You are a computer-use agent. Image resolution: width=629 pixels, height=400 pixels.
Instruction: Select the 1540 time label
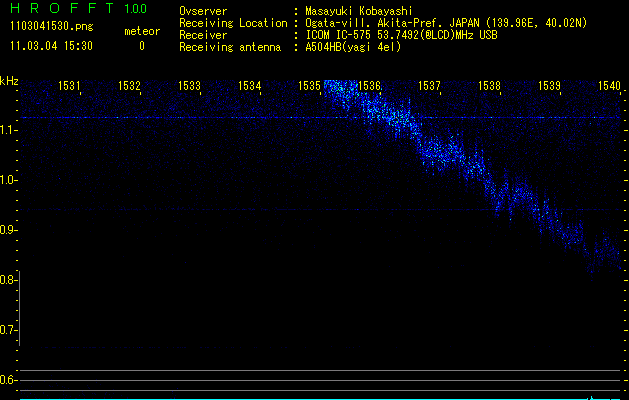click(x=609, y=86)
